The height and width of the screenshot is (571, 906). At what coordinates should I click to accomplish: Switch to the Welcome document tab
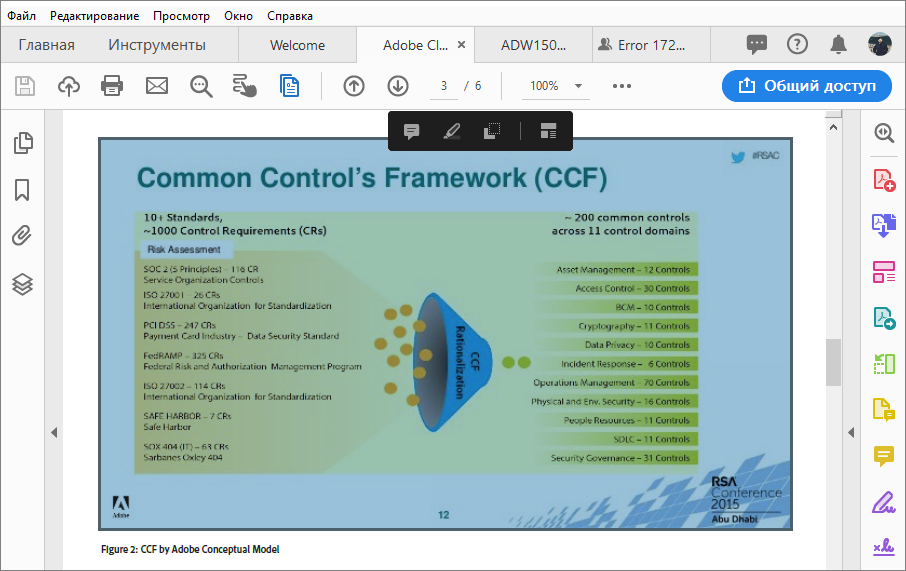pyautogui.click(x=297, y=45)
